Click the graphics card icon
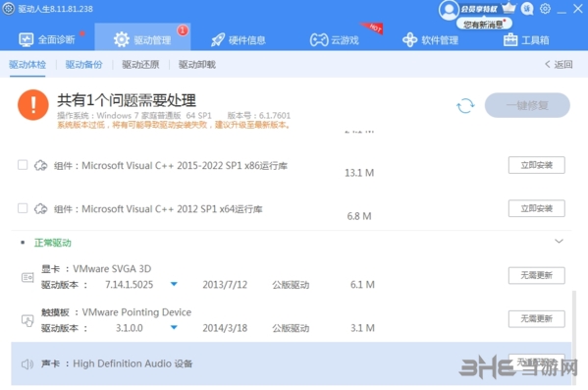Image resolution: width=588 pixels, height=390 pixels. [x=27, y=277]
